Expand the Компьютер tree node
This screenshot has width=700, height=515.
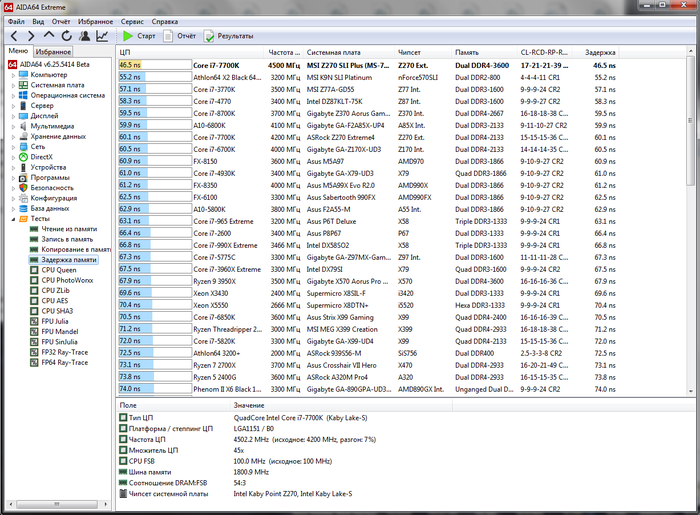13,75
